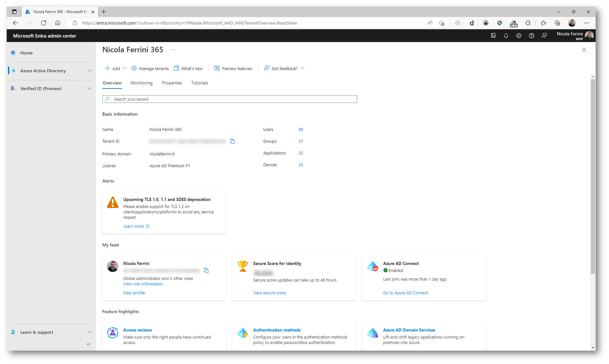Image resolution: width=609 pixels, height=364 pixels.
Task: Click the feedback icon in the header
Action: 544,36
